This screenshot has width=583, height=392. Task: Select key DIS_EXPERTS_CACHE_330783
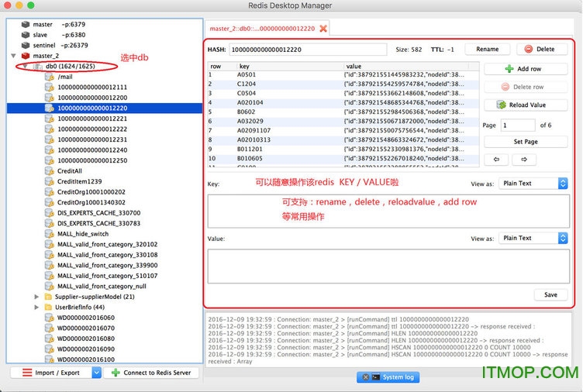(99, 223)
